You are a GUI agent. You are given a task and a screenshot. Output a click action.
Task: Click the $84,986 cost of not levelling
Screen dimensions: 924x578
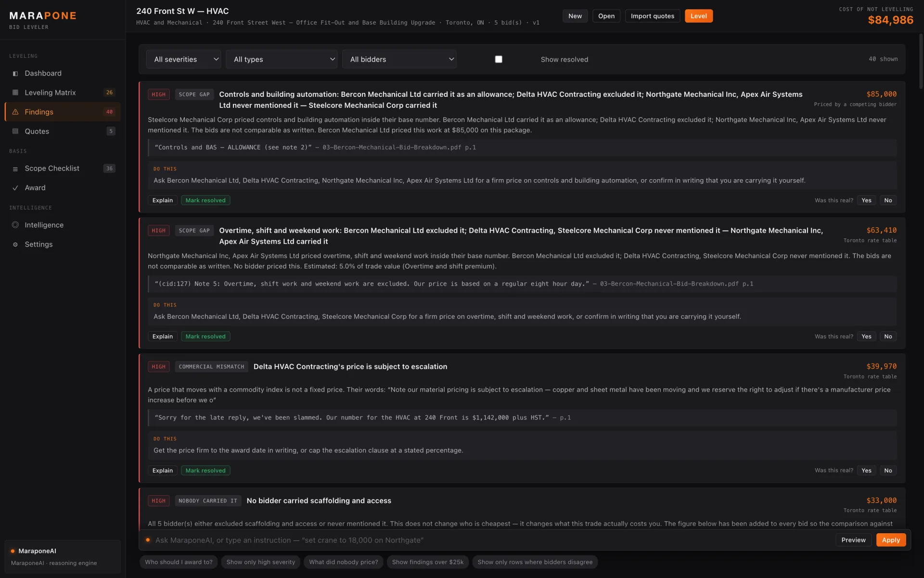[890, 20]
